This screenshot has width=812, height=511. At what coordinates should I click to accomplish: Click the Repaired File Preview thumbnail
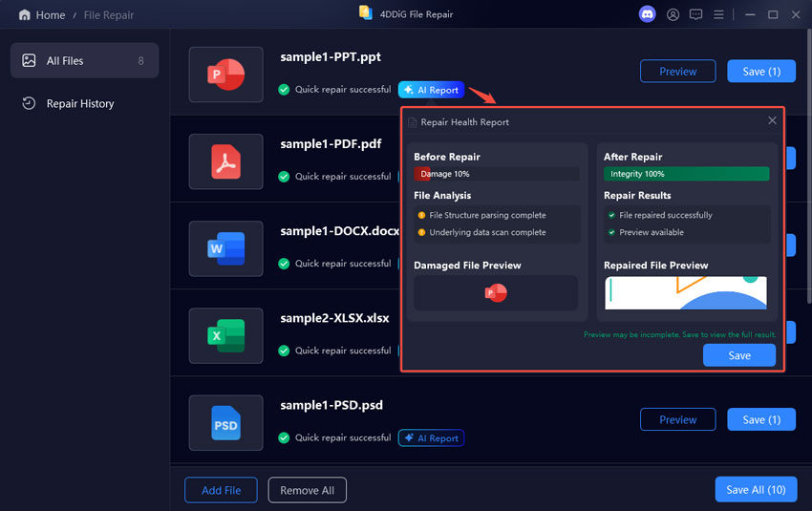686,293
